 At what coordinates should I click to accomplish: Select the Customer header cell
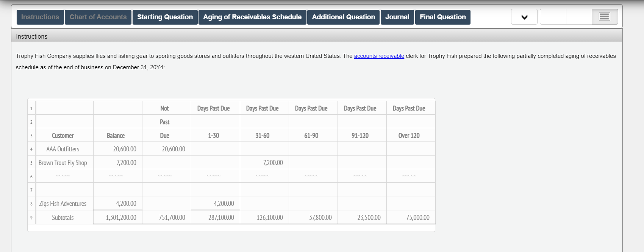click(63, 135)
